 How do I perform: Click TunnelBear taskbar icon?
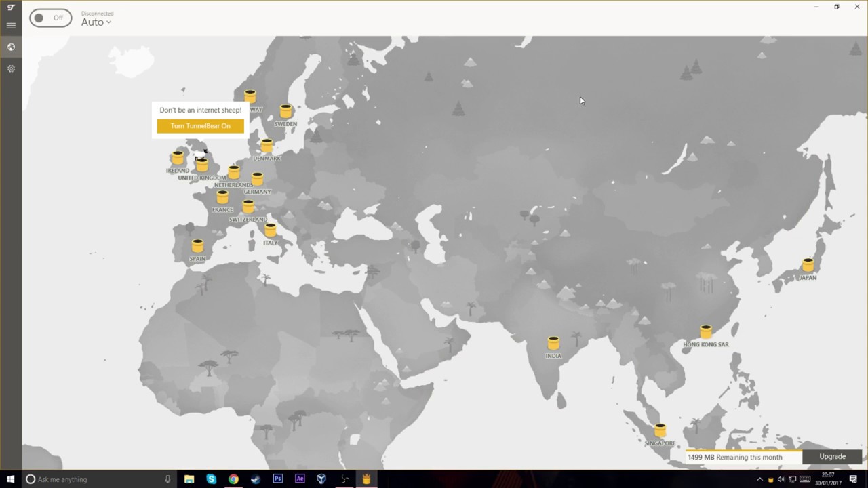click(366, 479)
